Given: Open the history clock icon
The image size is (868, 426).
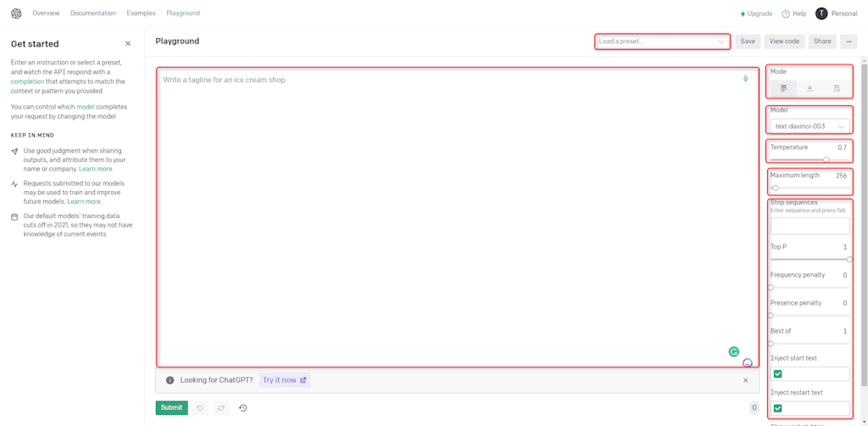Looking at the screenshot, I should tap(242, 407).
